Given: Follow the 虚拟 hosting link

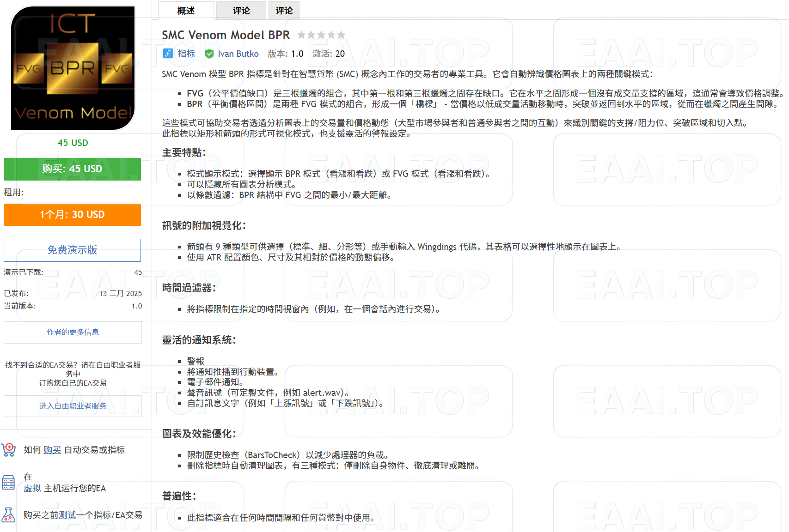Looking at the screenshot, I should pyautogui.click(x=32, y=488).
